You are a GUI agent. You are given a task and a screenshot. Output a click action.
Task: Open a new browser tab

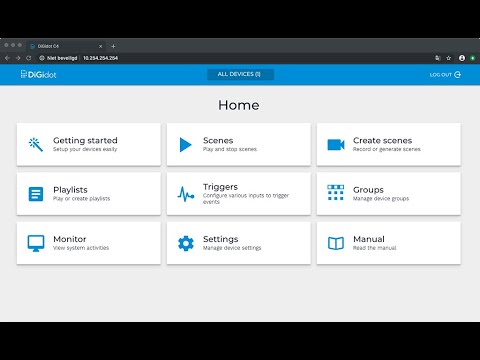[x=113, y=46]
